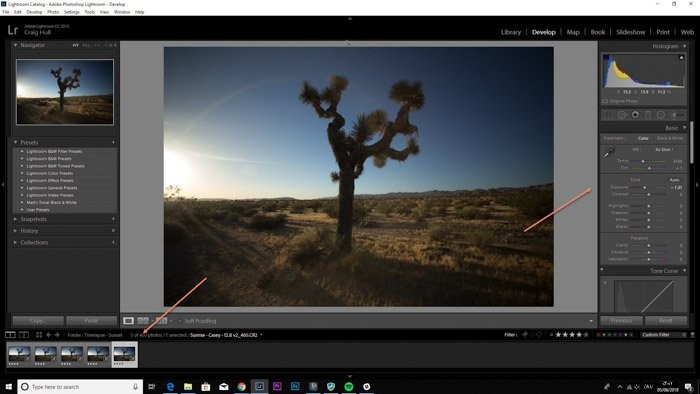This screenshot has width=700, height=394.
Task: Toggle Soft Proofing checkbox
Action: click(180, 321)
